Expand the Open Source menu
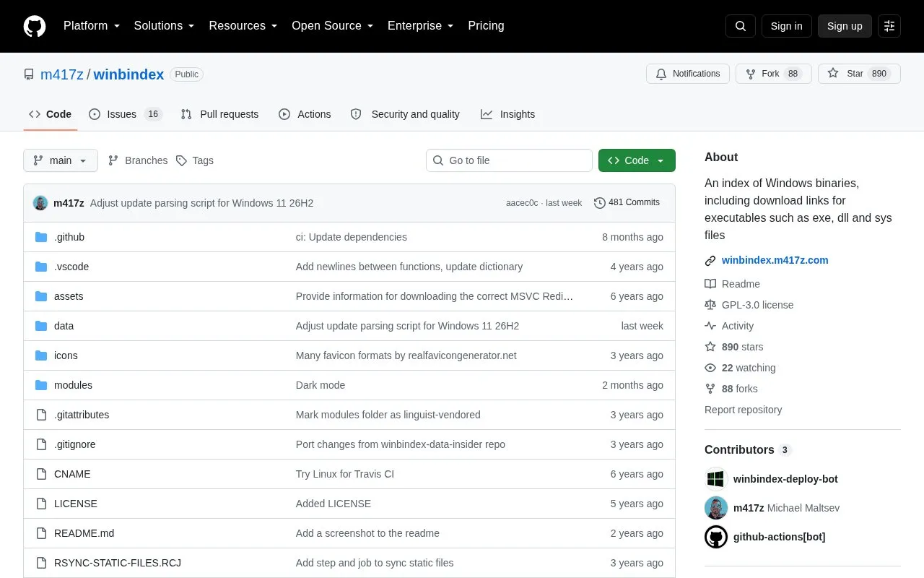 point(333,26)
